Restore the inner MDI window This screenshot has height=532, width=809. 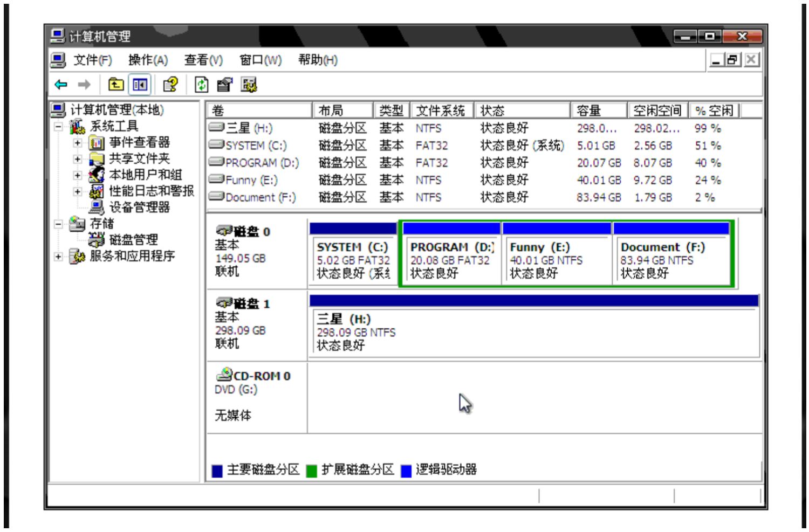[x=732, y=60]
